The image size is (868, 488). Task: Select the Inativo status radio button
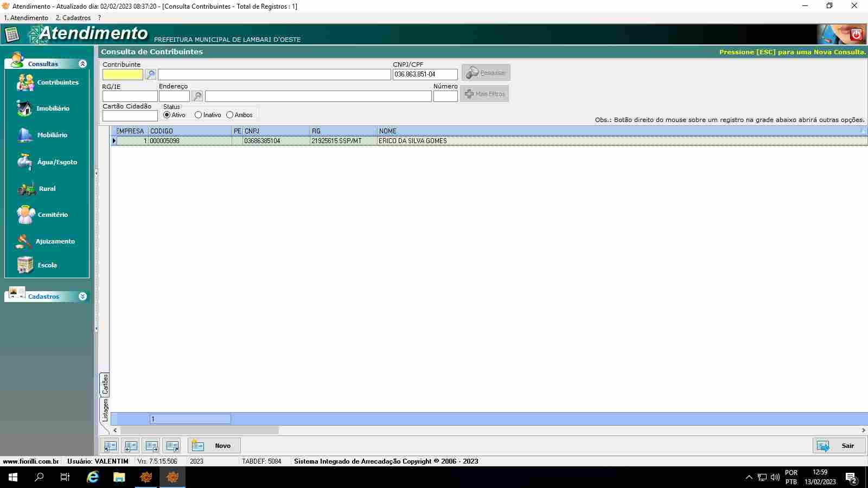[x=198, y=115]
